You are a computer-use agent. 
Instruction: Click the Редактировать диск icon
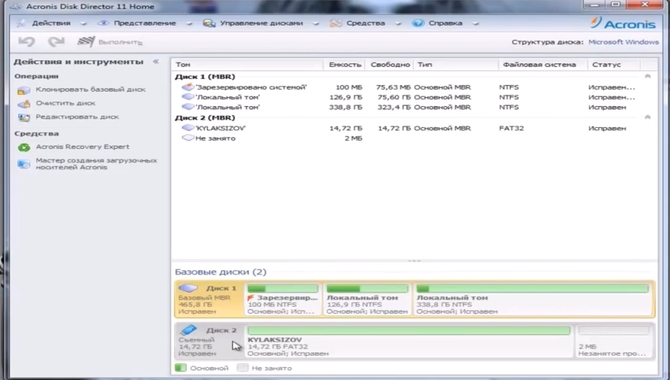point(24,117)
